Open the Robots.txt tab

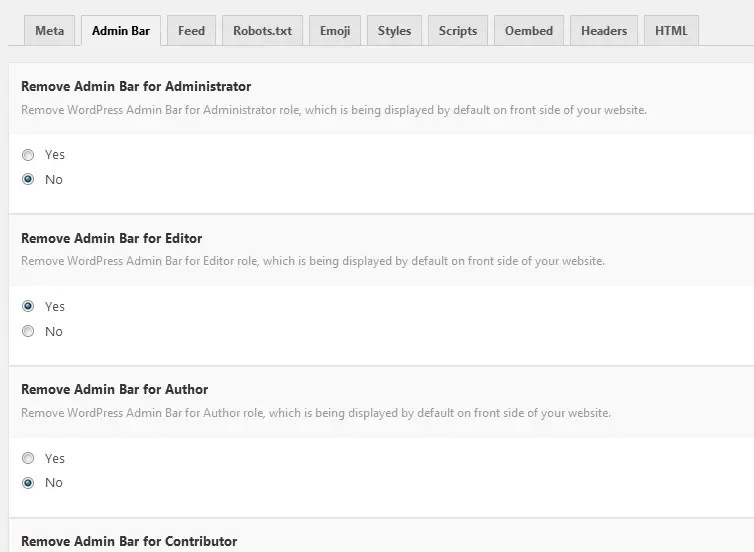(x=263, y=31)
